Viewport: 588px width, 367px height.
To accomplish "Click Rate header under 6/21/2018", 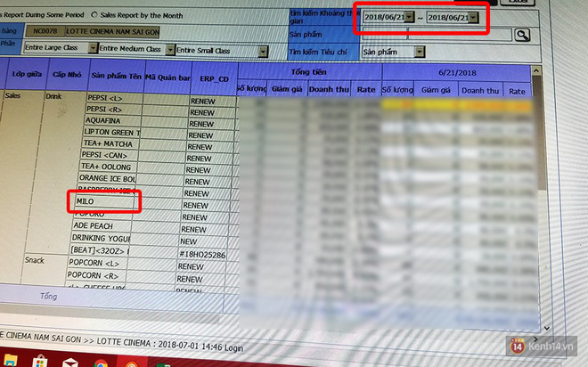I will [x=517, y=92].
